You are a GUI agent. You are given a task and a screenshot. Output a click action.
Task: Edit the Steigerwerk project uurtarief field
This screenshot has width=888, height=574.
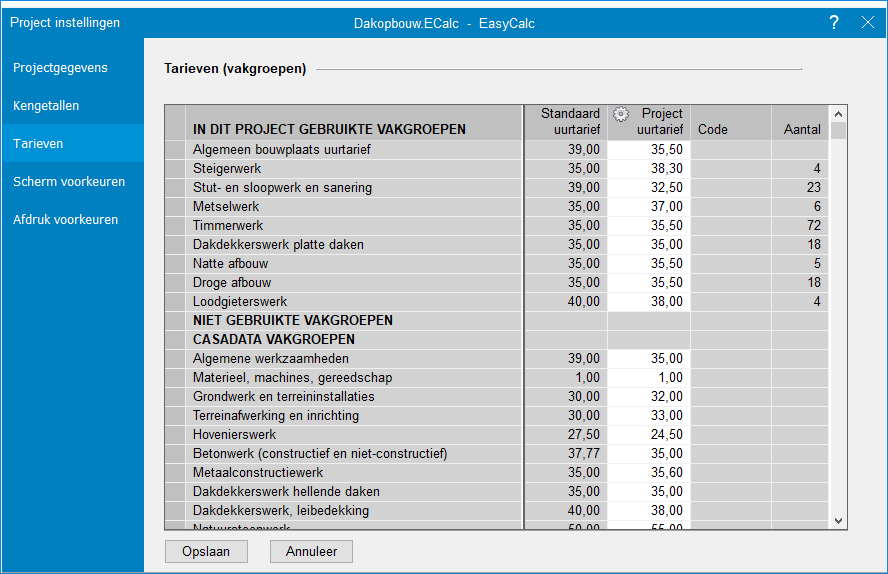click(649, 169)
